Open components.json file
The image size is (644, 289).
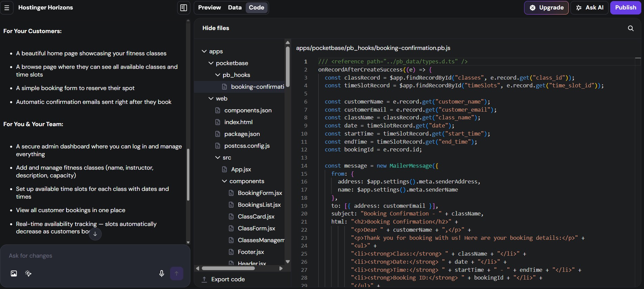[248, 110]
